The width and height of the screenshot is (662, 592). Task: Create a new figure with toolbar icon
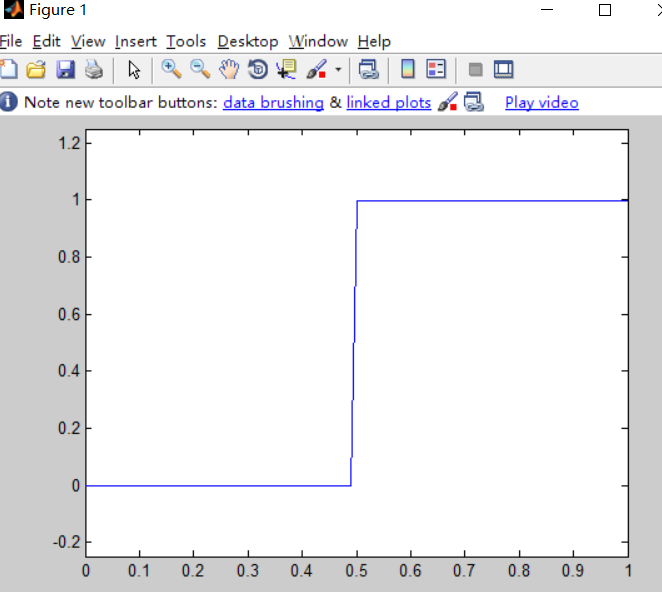click(8, 69)
